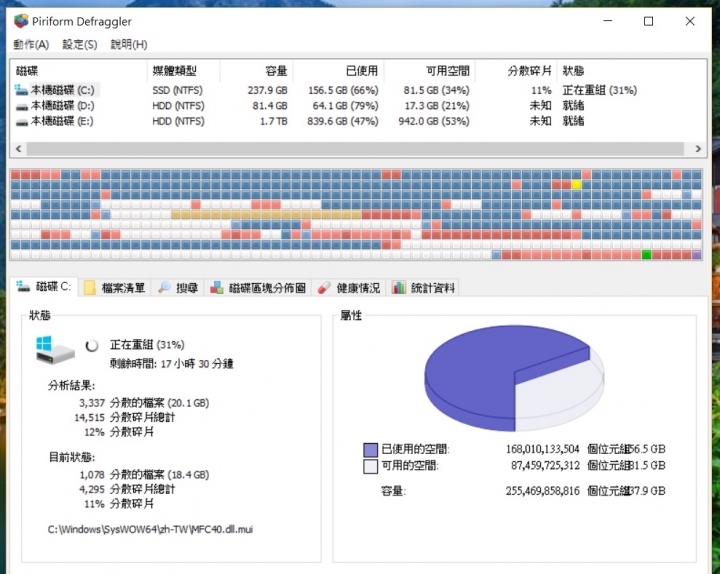Click the horizontal scrollbar thumb in drive list

tap(355, 149)
